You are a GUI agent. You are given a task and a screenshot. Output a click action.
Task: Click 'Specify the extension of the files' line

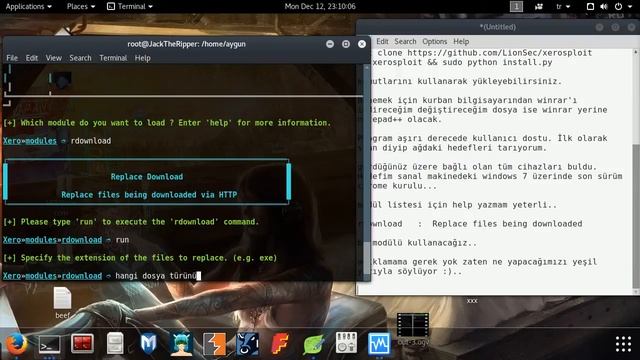[x=140, y=258]
